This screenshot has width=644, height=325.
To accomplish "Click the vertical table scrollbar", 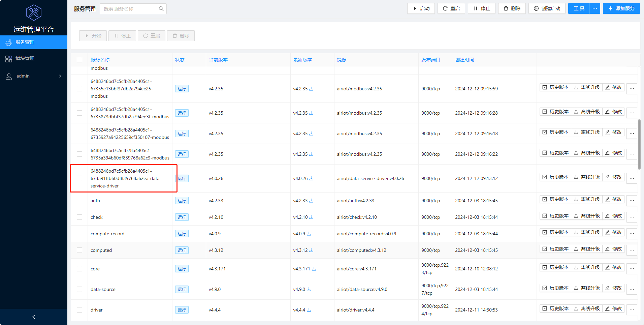I will pos(639,144).
